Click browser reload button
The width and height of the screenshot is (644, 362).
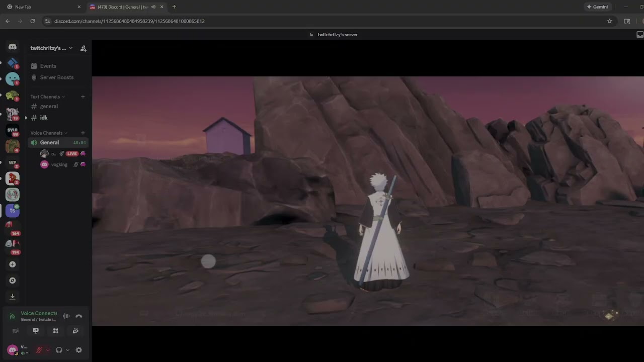[33, 21]
